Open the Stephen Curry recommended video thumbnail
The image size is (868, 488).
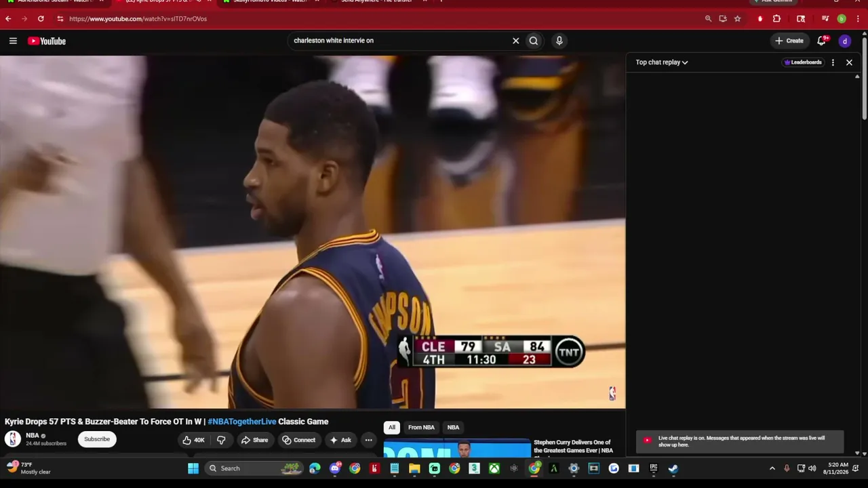tap(457, 449)
